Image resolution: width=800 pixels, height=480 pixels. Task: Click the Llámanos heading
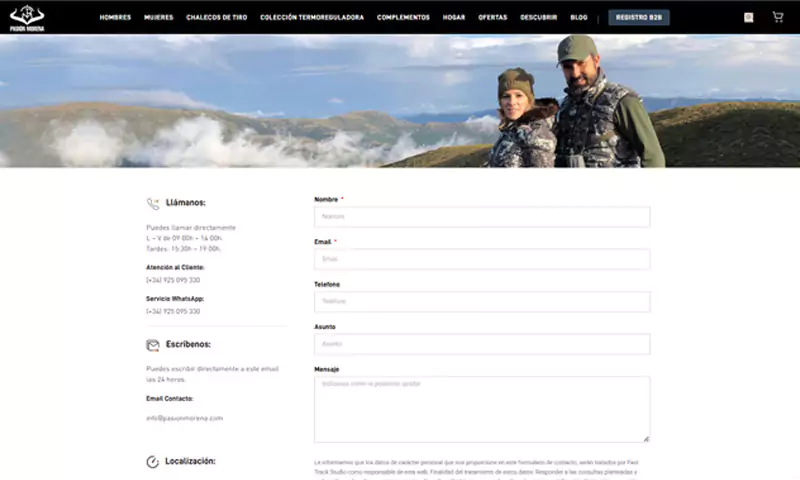pyautogui.click(x=186, y=203)
